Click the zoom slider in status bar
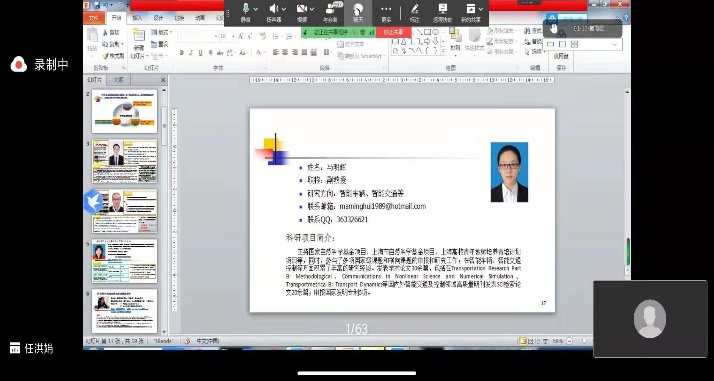 [x=585, y=340]
